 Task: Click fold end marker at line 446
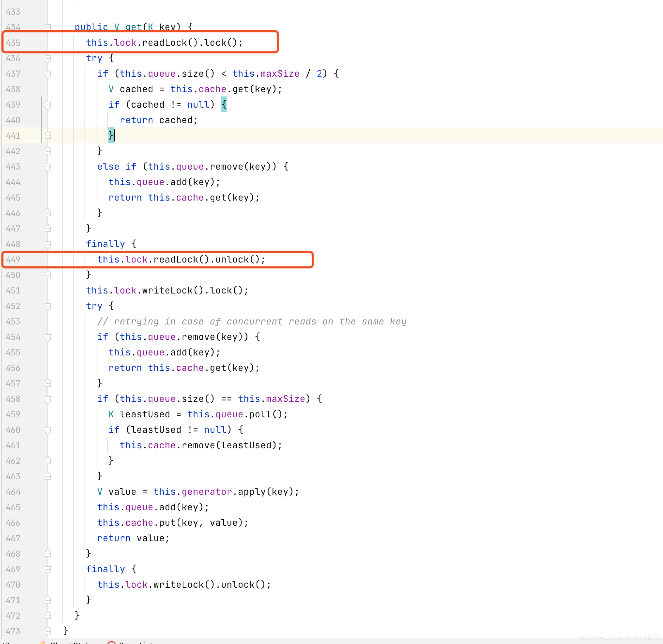coord(48,213)
